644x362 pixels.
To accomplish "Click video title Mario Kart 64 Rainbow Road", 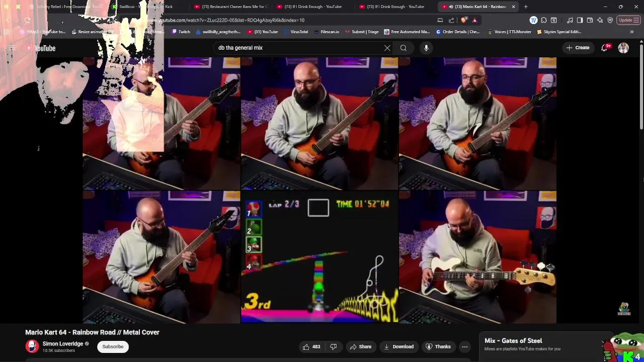I will (93, 332).
